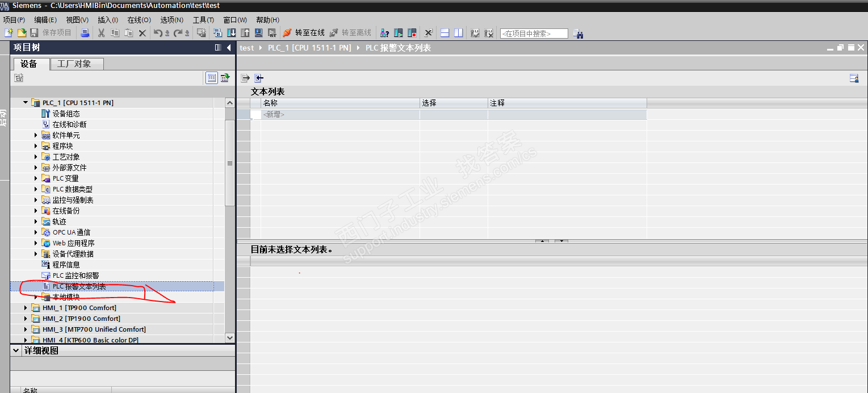The width and height of the screenshot is (868, 393).
Task: Click the Split editor horizontally icon
Action: [445, 33]
